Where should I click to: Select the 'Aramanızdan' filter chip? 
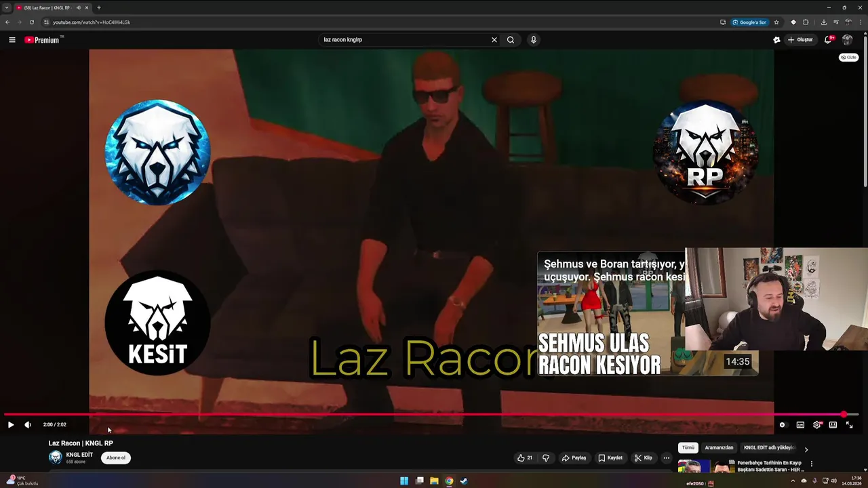point(719,447)
